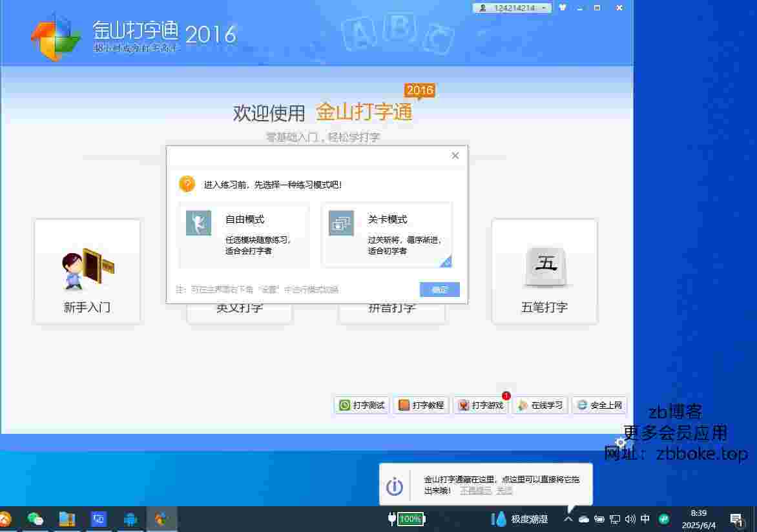
Task: Click the orange 2016 badge
Action: [x=420, y=90]
